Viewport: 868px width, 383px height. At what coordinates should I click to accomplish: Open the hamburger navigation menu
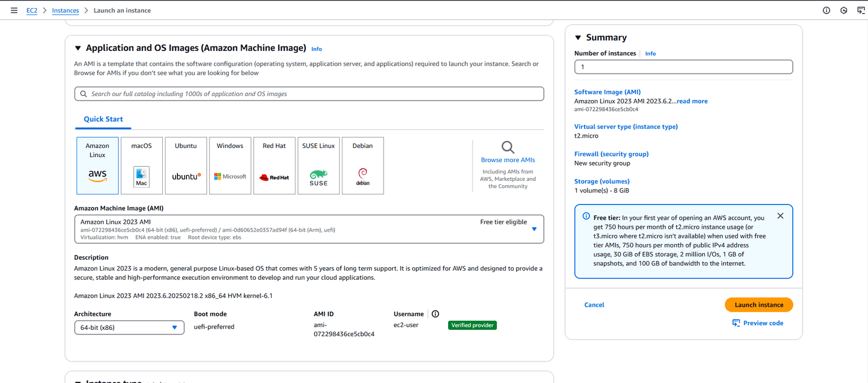point(14,10)
